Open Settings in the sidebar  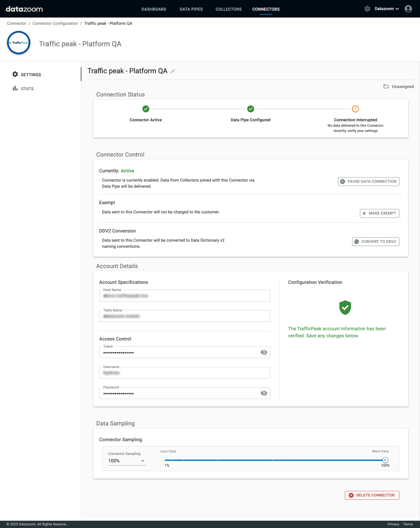[31, 75]
